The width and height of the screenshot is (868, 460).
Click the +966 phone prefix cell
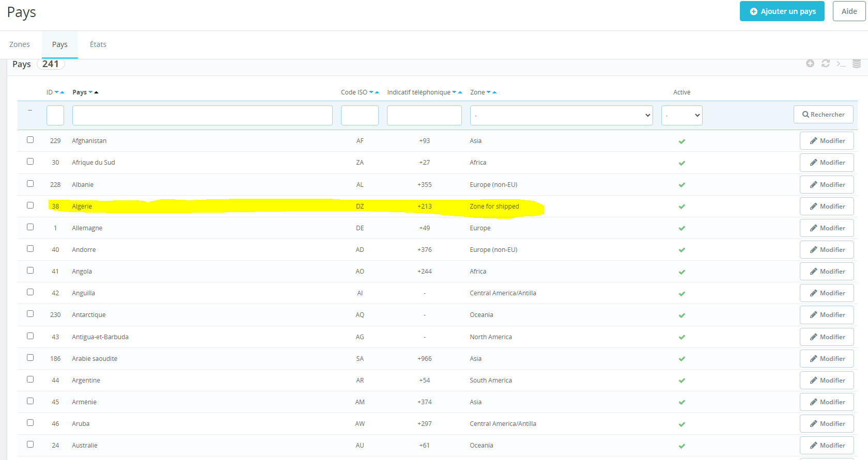click(x=425, y=359)
